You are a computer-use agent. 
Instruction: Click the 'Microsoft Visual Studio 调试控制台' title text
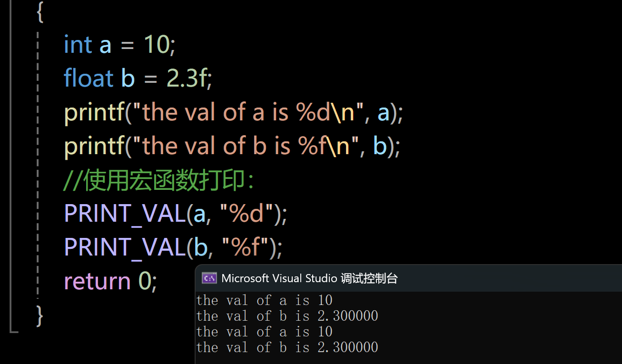click(x=309, y=278)
